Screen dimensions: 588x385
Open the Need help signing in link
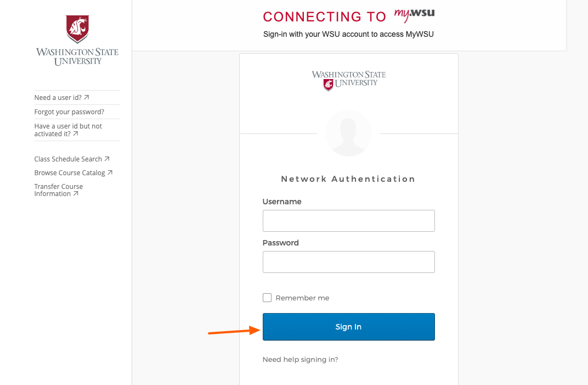[x=300, y=359]
